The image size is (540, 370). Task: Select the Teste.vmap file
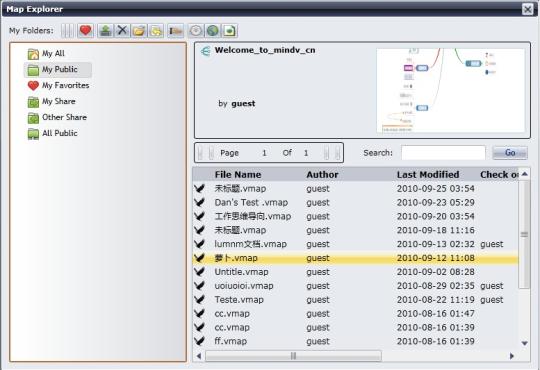(x=355, y=299)
